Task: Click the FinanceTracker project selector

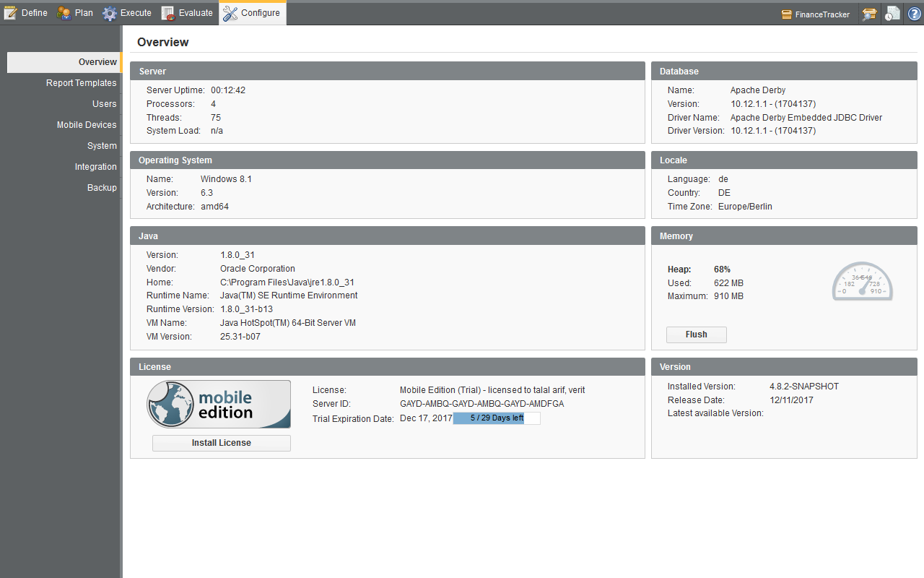Action: coord(816,14)
